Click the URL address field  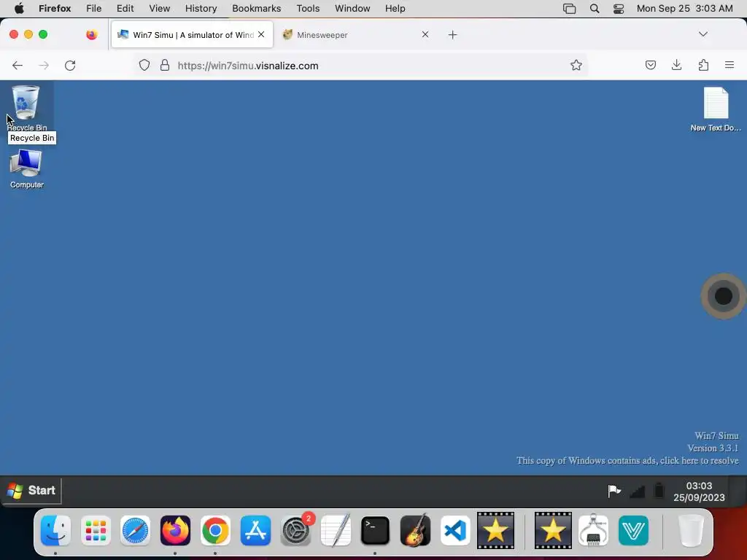click(362, 66)
